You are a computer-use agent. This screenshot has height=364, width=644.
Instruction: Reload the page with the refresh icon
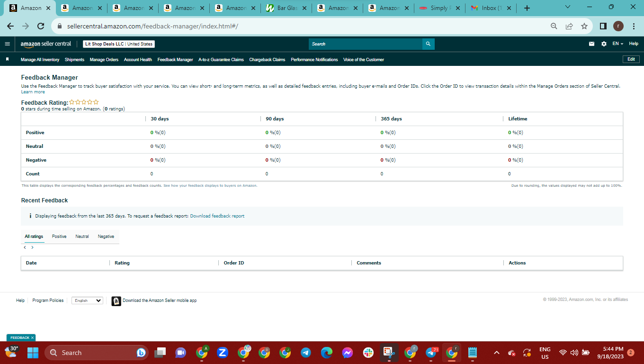41,27
